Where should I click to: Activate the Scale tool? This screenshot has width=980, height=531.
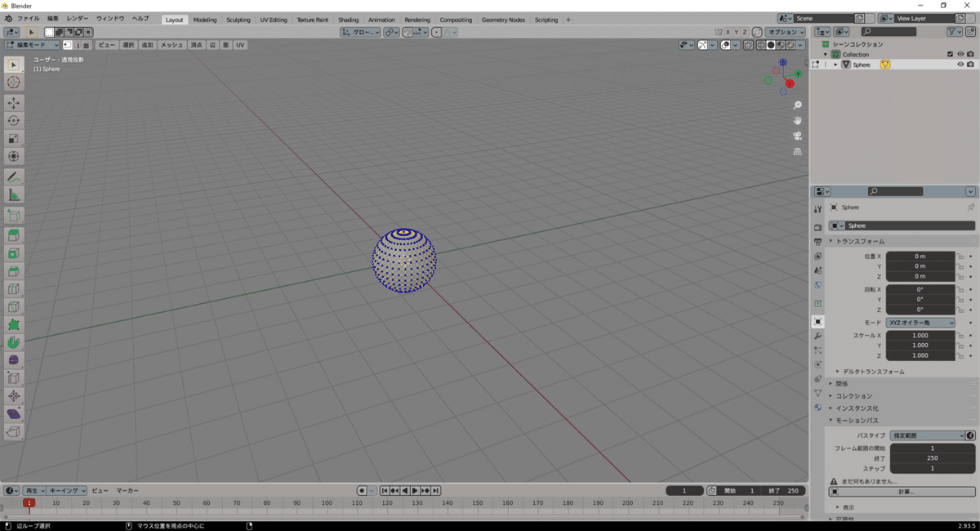coord(14,138)
